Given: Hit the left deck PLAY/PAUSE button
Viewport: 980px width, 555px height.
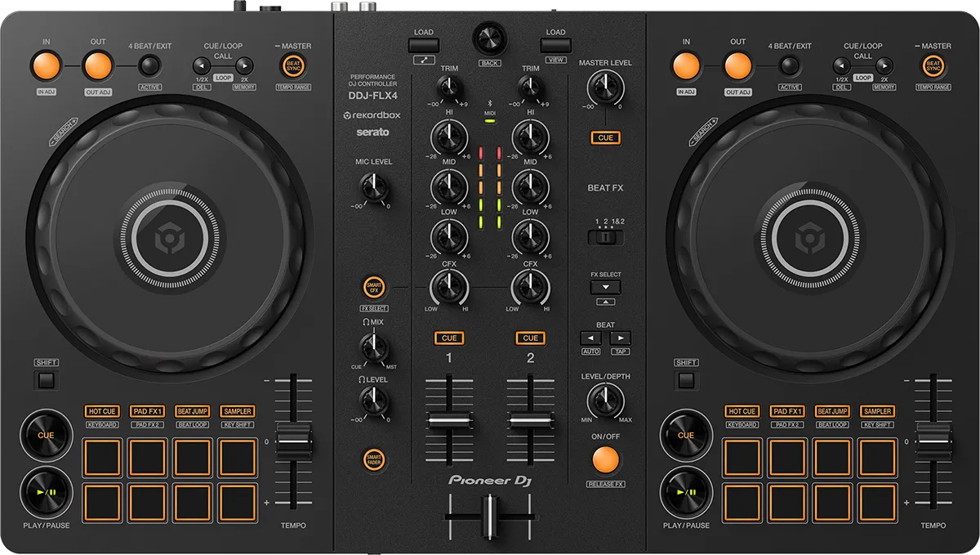Looking at the screenshot, I should point(46,492).
